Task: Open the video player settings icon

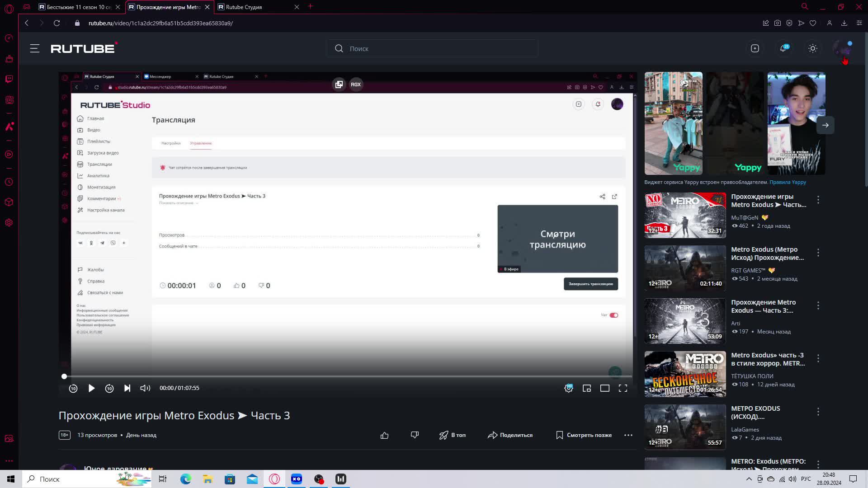Action: pos(569,388)
